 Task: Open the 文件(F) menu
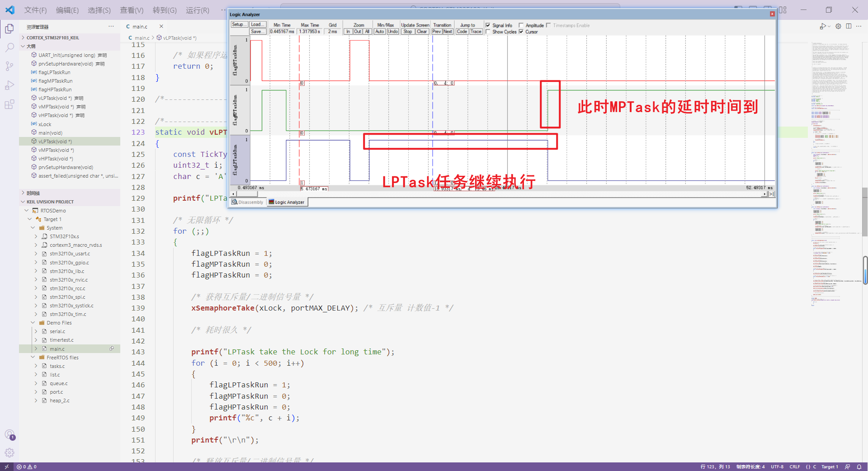coord(35,10)
